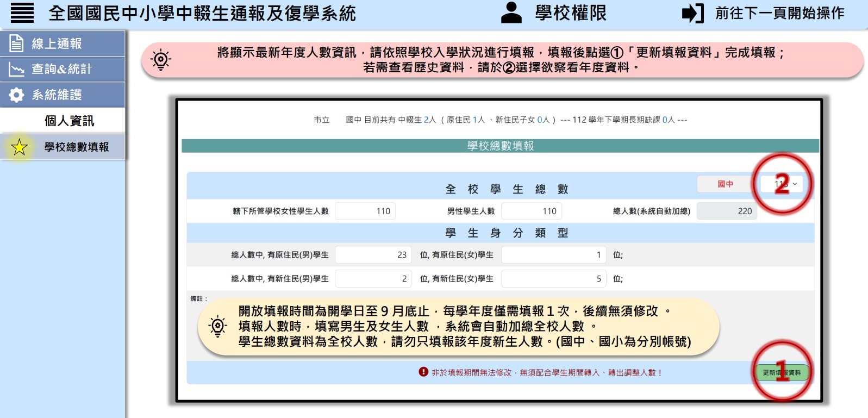The width and height of the screenshot is (868, 418).
Task: Click 前往下一頁開始操作 link text
Action: point(779,13)
